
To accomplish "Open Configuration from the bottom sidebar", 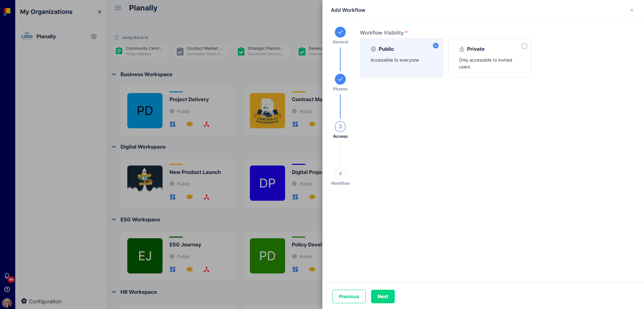I will [41, 301].
